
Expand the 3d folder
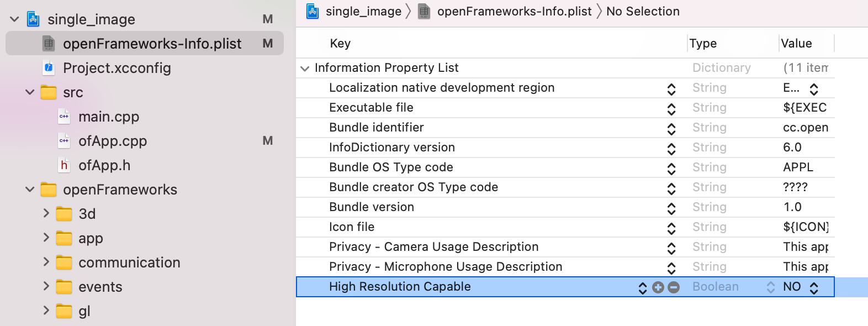(x=46, y=213)
